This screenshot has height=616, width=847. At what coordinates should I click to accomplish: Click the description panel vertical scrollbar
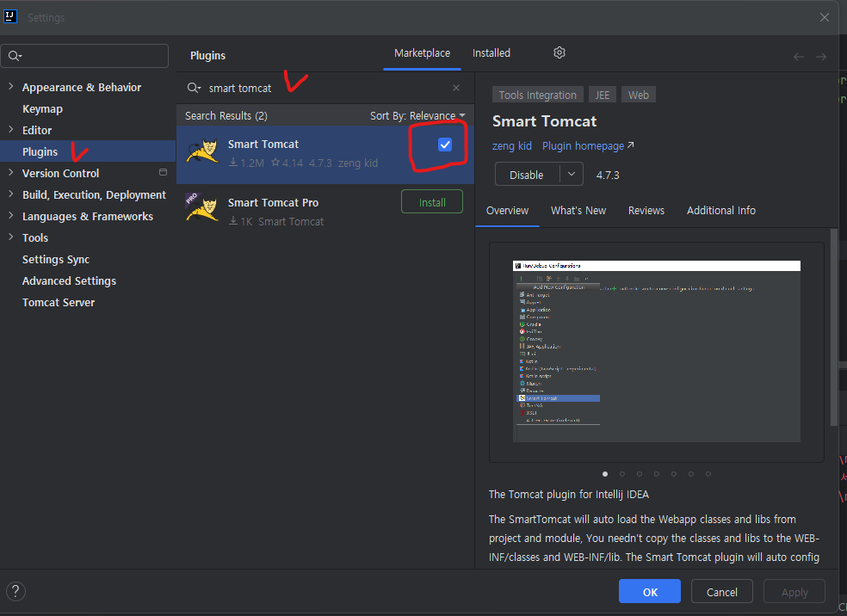pos(834,327)
